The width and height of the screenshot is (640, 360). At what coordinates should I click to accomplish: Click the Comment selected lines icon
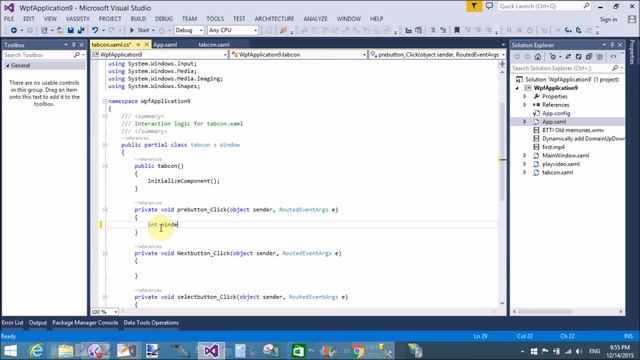click(433, 30)
